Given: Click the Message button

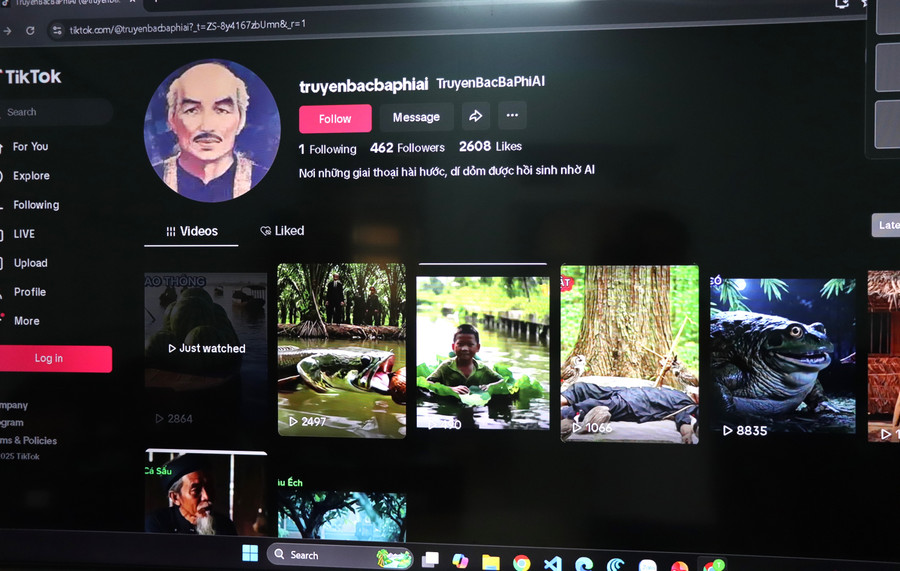Looking at the screenshot, I should (x=416, y=117).
